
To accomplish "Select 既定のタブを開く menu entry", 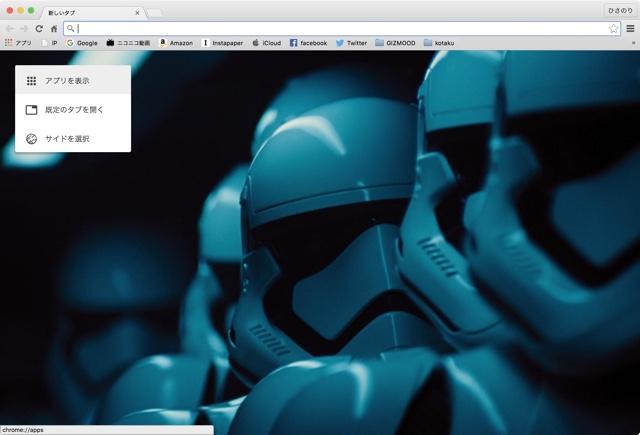I will pyautogui.click(x=73, y=110).
